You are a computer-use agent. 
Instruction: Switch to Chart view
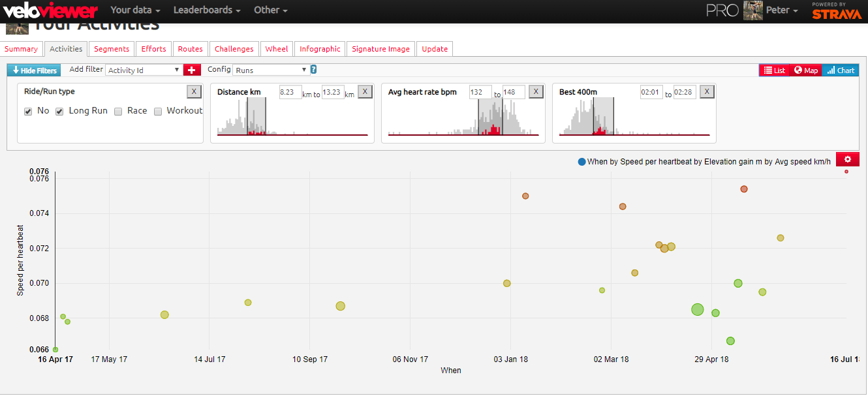pyautogui.click(x=841, y=70)
